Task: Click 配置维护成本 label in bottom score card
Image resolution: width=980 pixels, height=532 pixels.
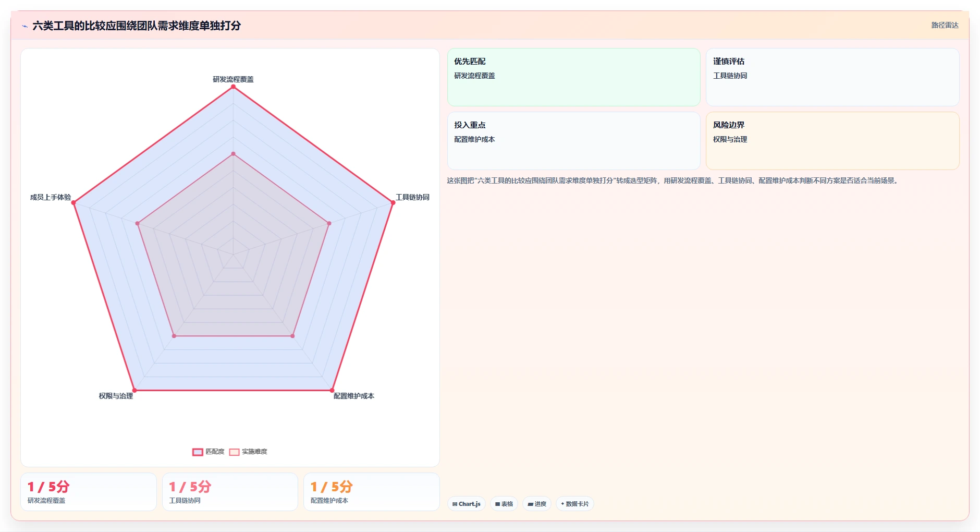Action: (x=329, y=501)
